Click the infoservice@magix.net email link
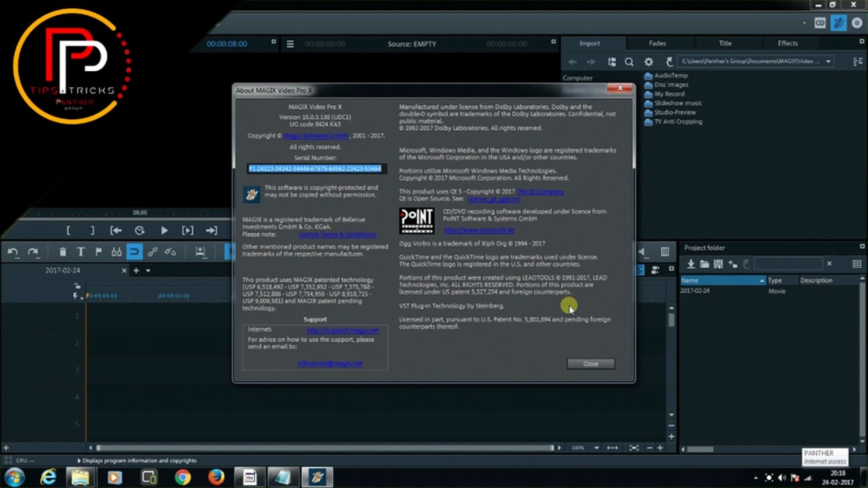This screenshot has width=868, height=488. pos(330,363)
